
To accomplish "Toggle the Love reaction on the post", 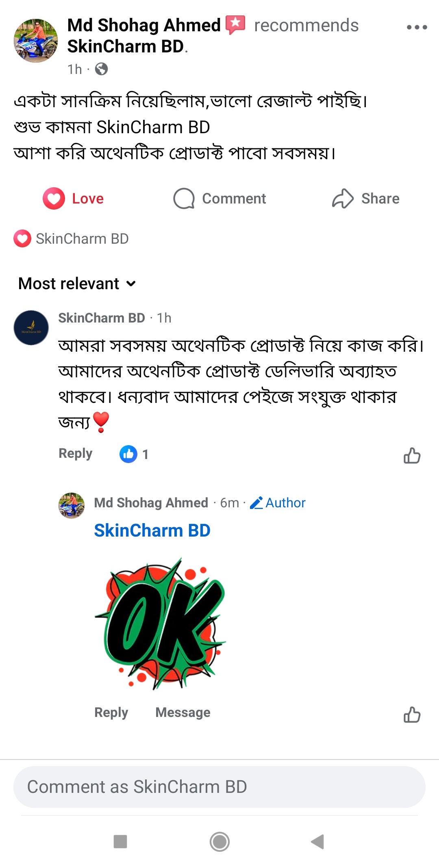I will [x=74, y=199].
